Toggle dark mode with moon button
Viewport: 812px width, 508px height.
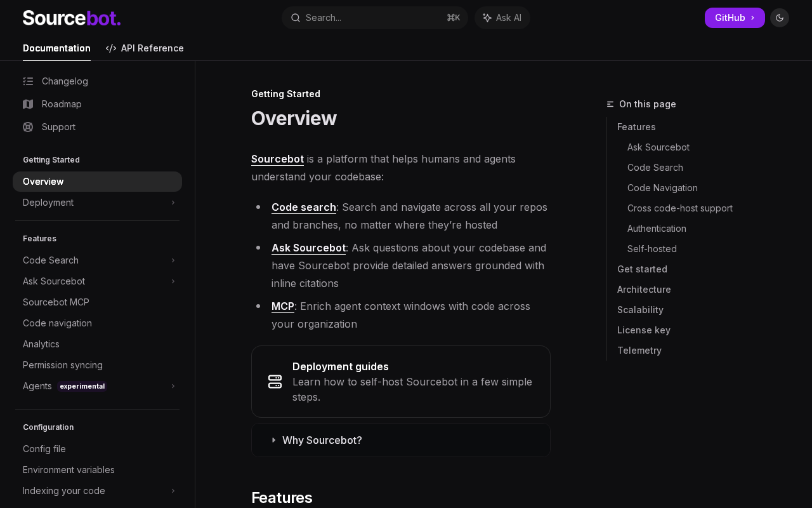point(780,18)
